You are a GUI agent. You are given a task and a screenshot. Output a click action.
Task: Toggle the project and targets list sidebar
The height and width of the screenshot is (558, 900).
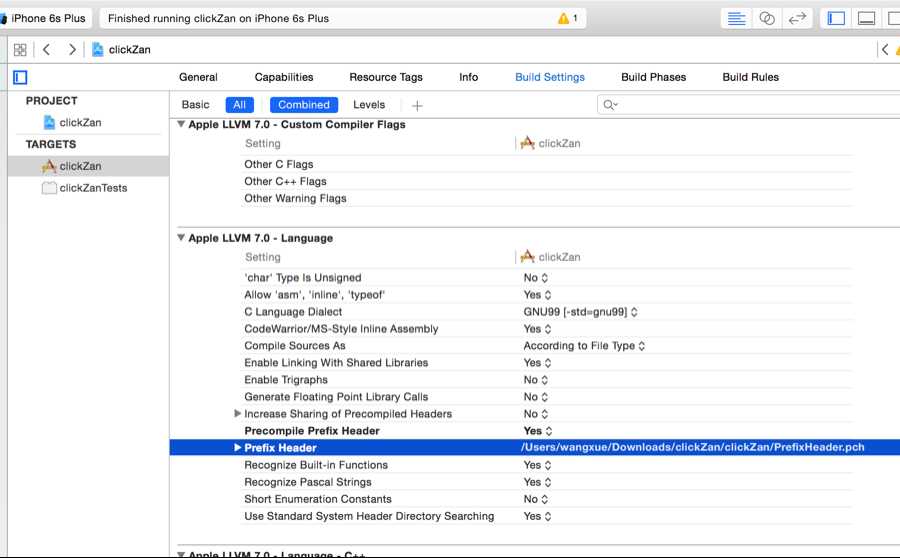20,78
